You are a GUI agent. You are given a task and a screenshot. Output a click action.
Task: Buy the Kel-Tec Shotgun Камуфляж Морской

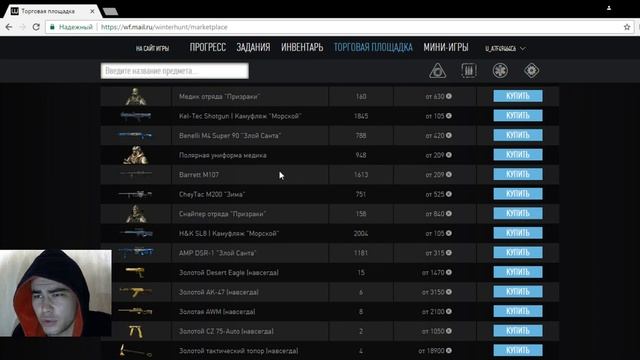518,116
